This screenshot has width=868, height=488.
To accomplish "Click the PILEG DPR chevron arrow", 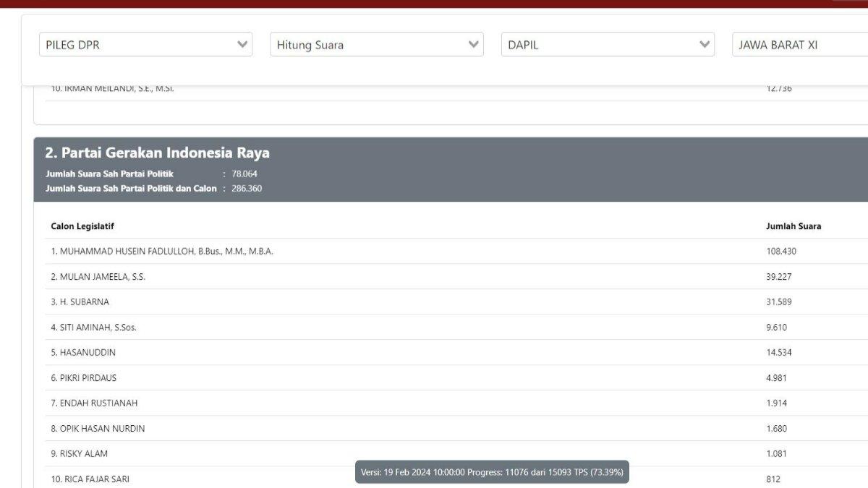I will [x=242, y=44].
